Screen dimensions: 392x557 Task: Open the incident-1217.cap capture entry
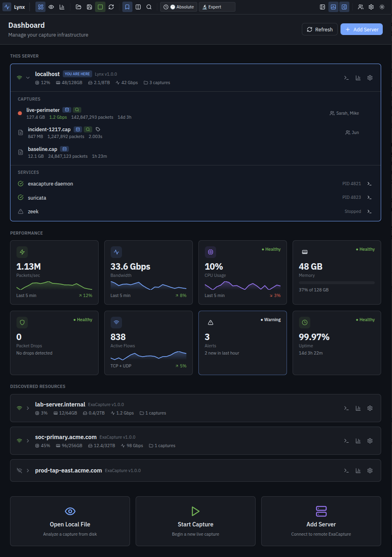[49, 129]
